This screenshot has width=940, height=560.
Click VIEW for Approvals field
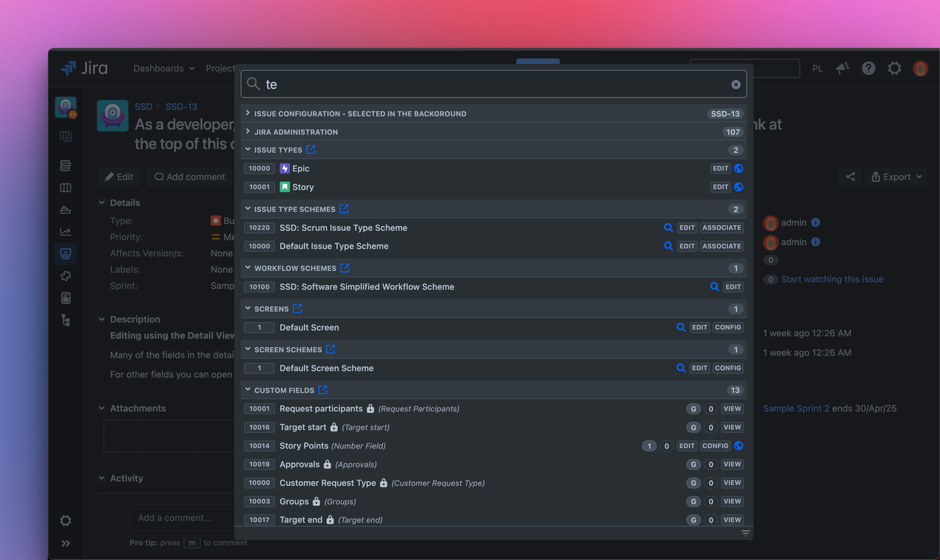pyautogui.click(x=732, y=464)
